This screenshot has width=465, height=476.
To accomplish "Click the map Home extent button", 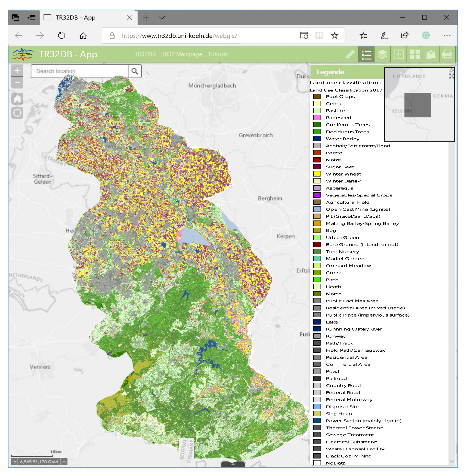I will (x=17, y=99).
